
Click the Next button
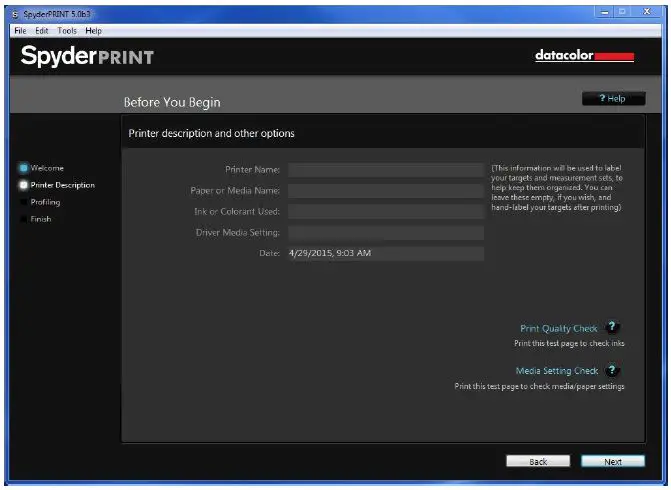tap(612, 461)
